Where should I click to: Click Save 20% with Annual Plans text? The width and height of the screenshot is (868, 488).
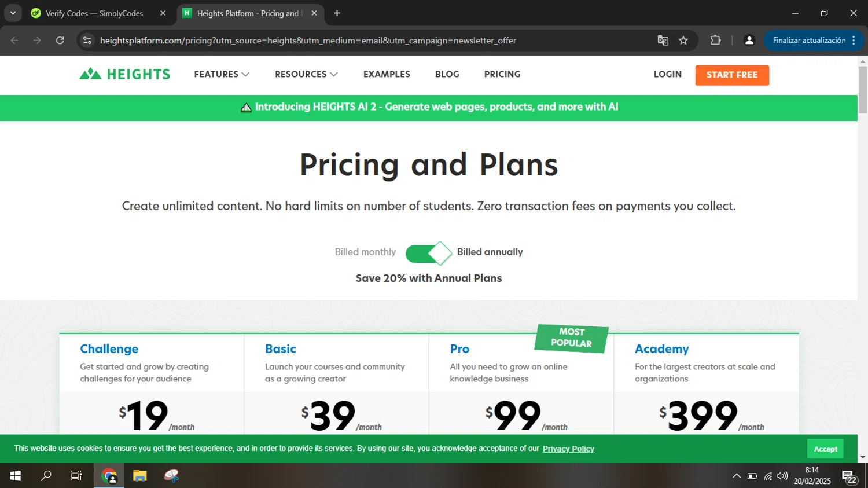[x=429, y=278]
